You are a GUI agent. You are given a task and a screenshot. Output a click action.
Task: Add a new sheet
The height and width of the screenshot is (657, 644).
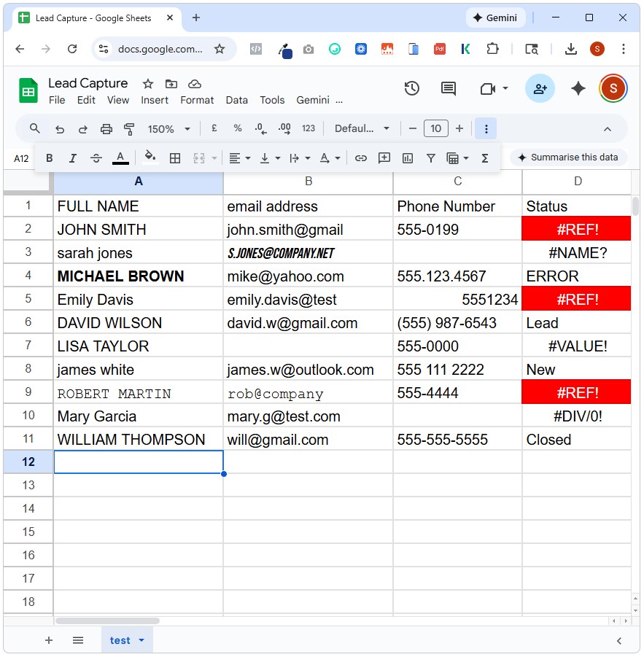coord(49,640)
